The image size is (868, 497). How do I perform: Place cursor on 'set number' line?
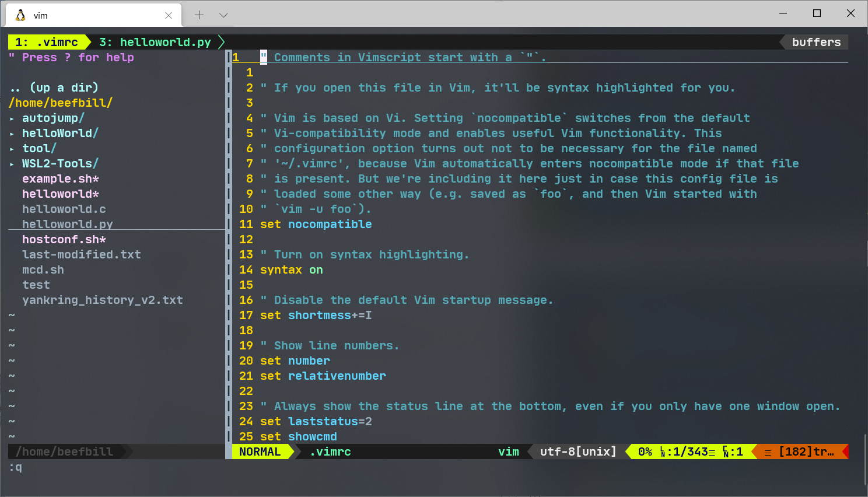pos(295,360)
